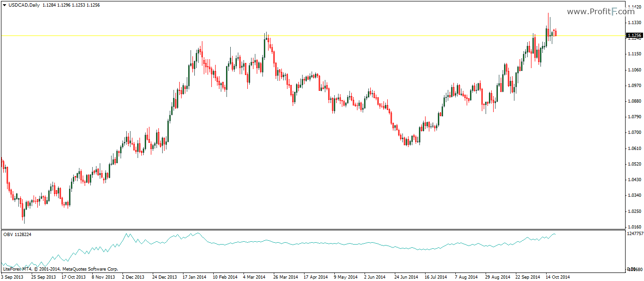The width and height of the screenshot is (644, 281).
Task: Click the USDCAD,Daily chart title
Action: 24,5
